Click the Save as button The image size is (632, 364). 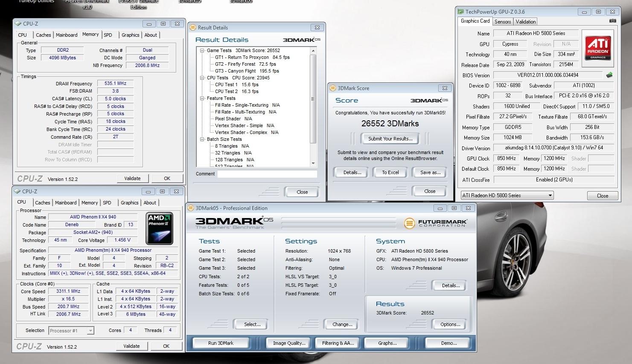point(430,172)
